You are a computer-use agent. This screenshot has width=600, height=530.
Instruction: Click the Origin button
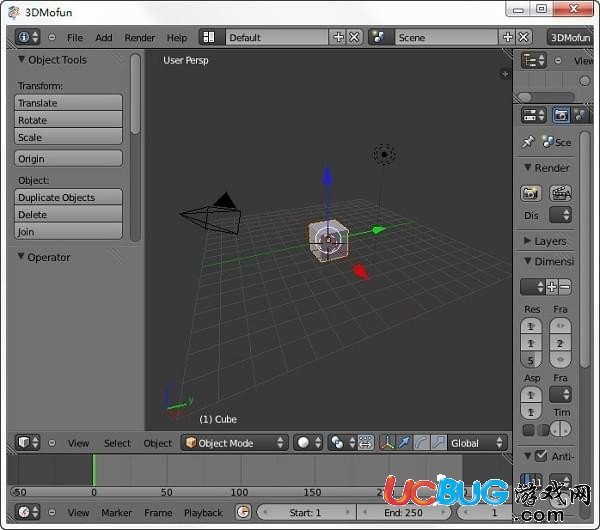[x=68, y=158]
